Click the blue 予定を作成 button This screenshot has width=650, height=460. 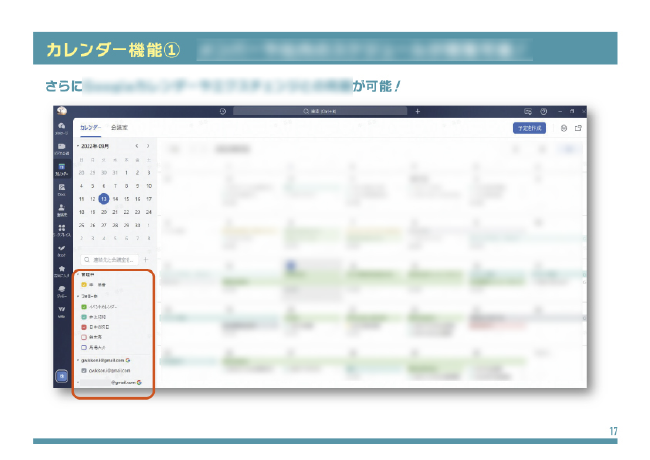point(528,128)
